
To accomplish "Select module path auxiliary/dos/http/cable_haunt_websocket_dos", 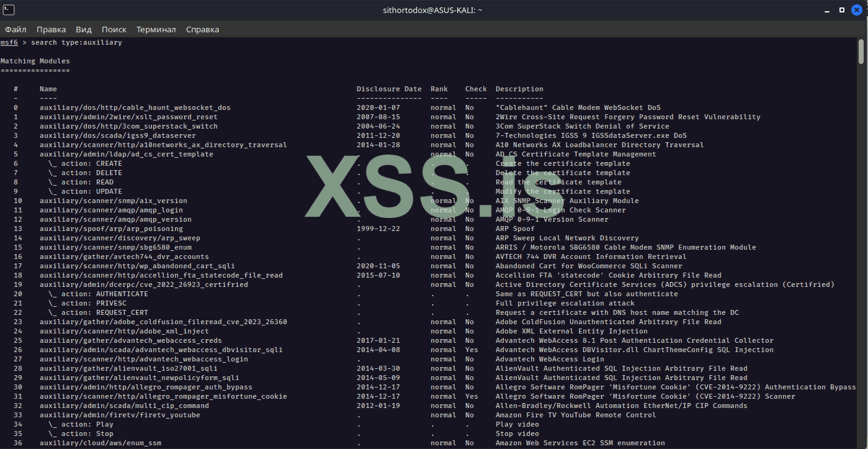I will point(135,107).
